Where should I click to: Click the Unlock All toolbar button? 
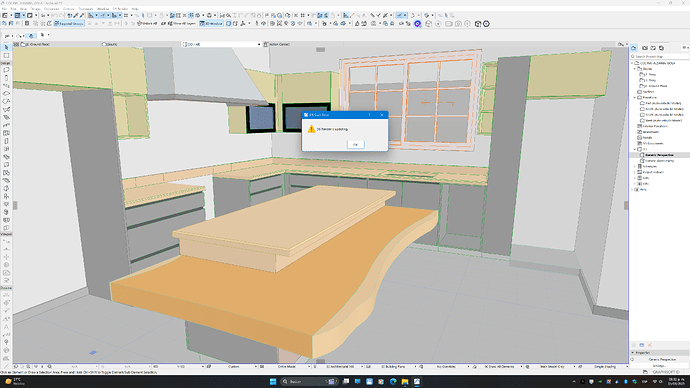point(147,23)
